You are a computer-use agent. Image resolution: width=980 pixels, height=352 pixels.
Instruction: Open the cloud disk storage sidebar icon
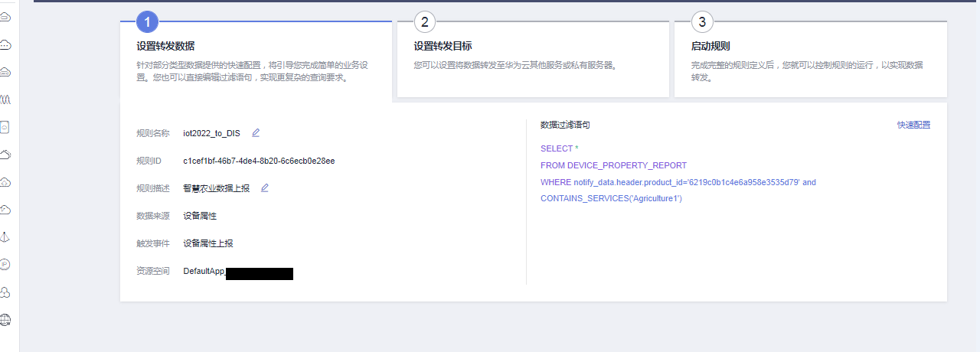5,72
